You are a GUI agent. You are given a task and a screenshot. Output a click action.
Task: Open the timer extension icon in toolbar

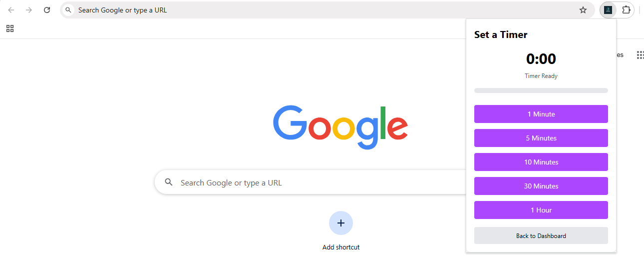coord(608,10)
